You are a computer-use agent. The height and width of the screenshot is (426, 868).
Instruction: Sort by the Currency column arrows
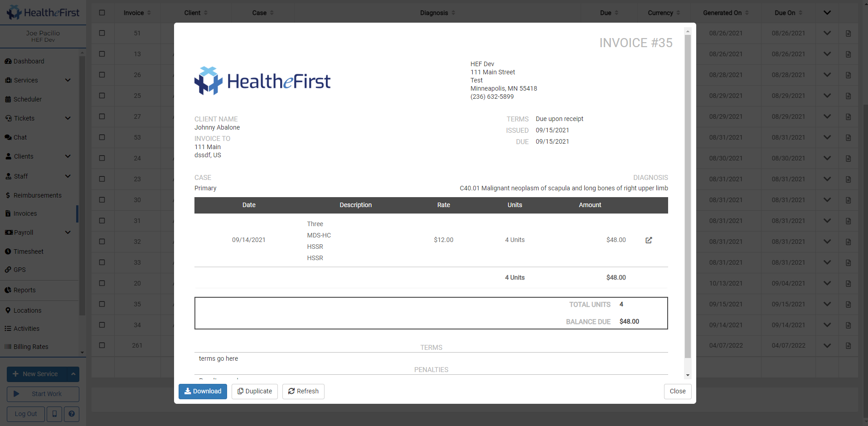pos(678,13)
